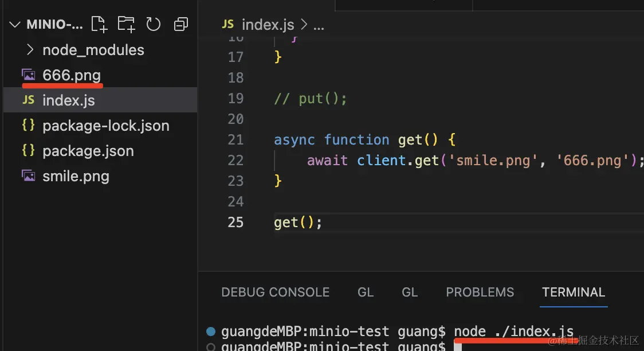Select the TERMINAL panel tab

(574, 292)
